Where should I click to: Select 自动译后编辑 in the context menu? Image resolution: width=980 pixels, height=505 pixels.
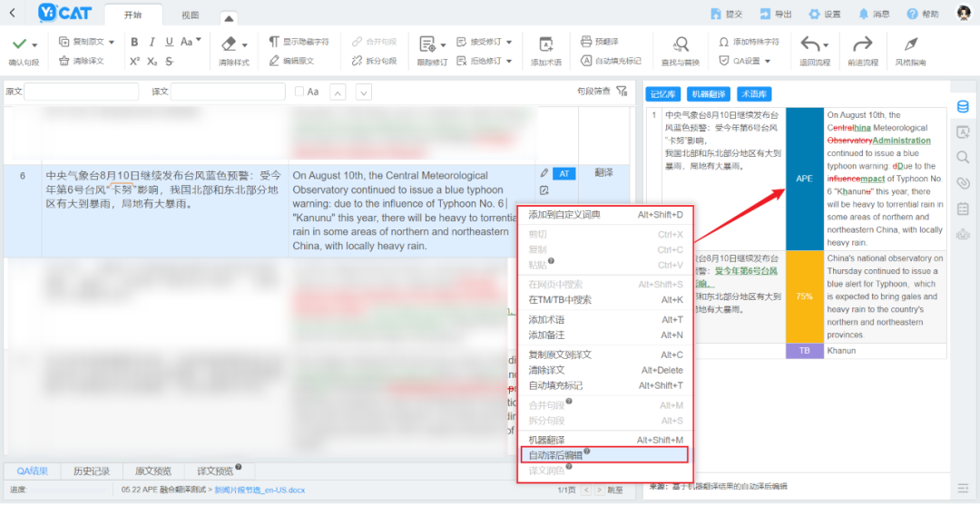click(x=603, y=455)
